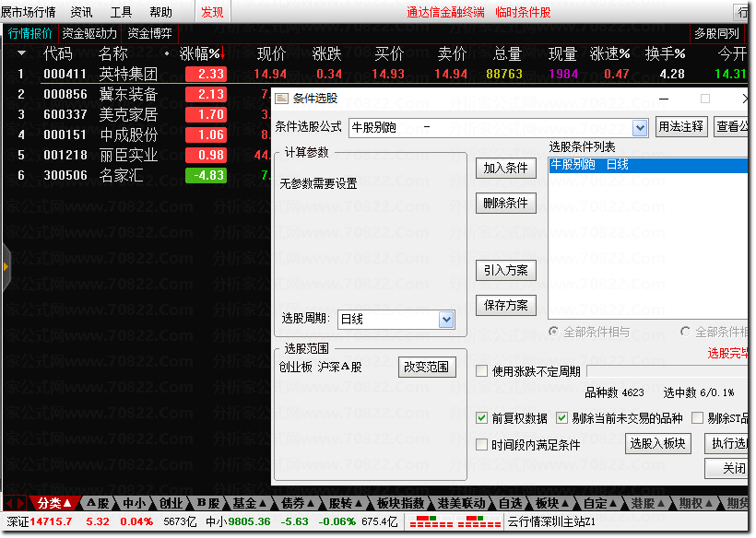
Task: Click the 发现 menu item
Action: click(212, 12)
